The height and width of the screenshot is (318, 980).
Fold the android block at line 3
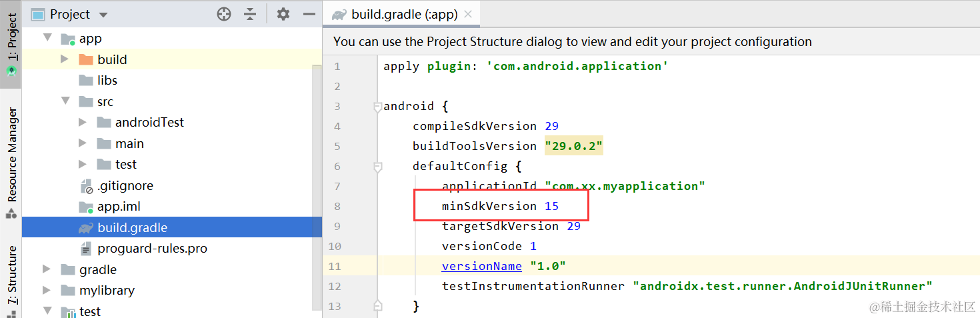[378, 107]
